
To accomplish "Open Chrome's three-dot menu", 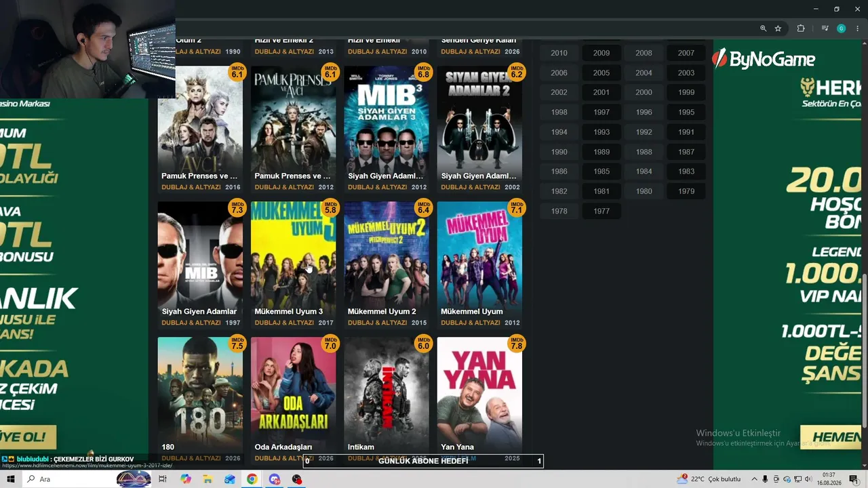I will point(858,28).
